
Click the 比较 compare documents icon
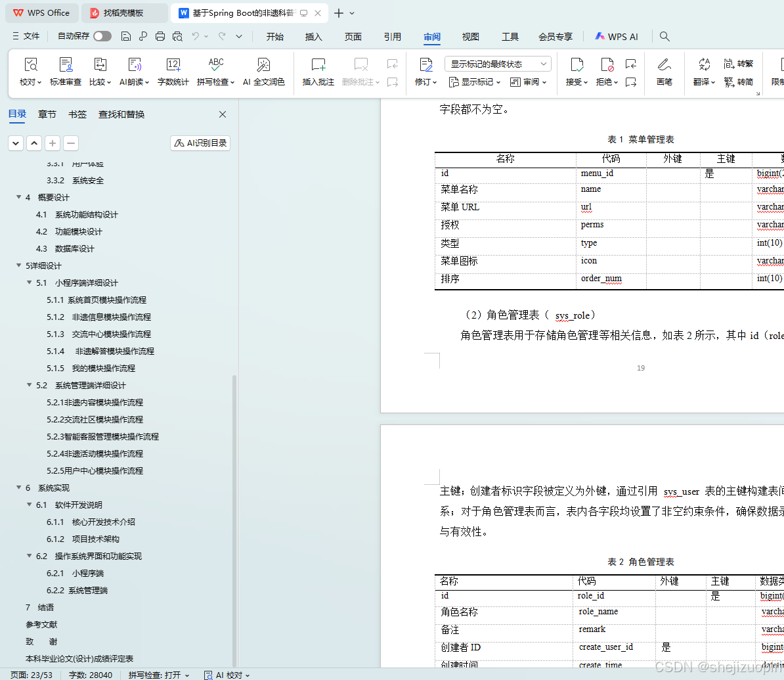100,64
